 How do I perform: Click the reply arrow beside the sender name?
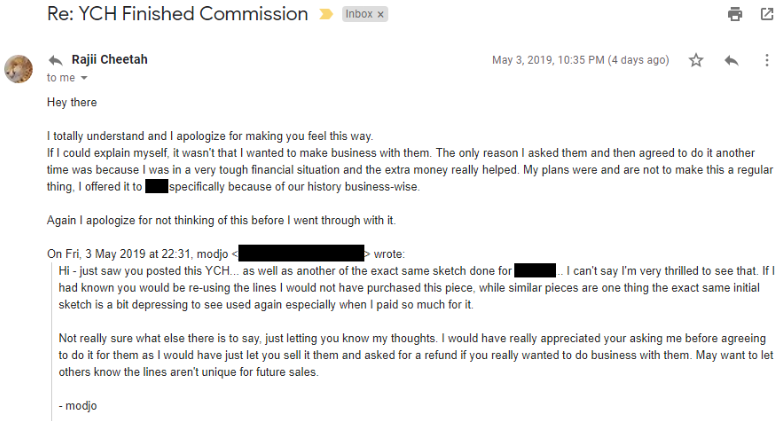[x=56, y=60]
